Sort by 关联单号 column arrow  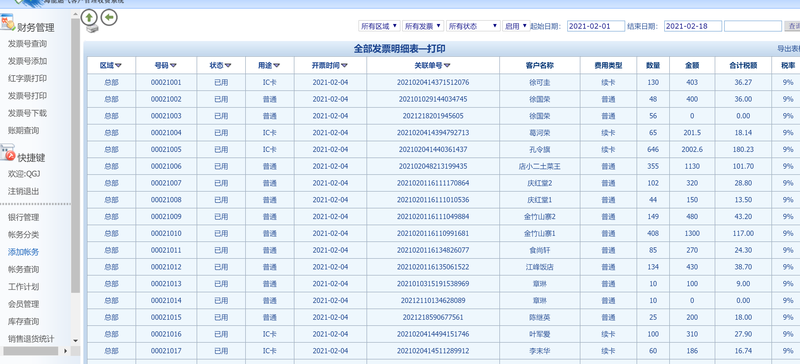click(x=447, y=65)
